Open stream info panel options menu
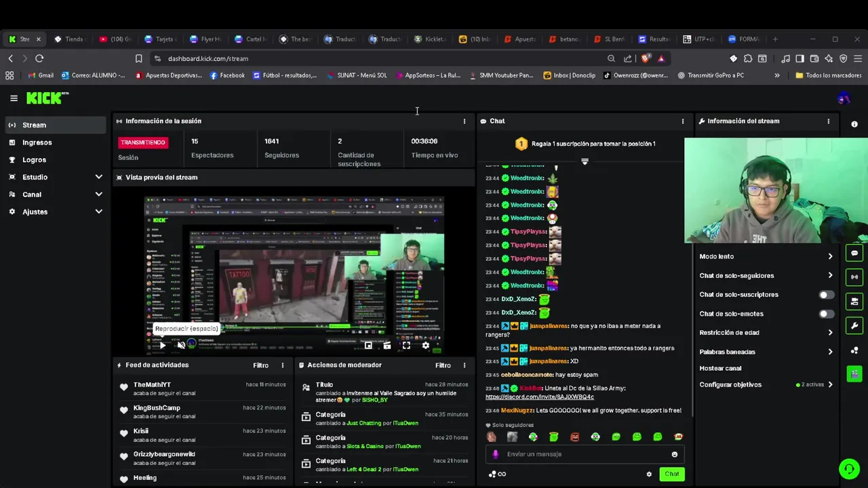This screenshot has width=868, height=488. (828, 121)
